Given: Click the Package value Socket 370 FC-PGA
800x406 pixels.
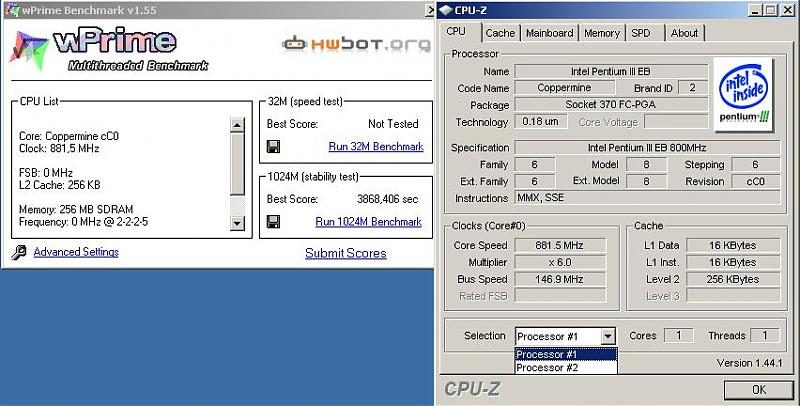Looking at the screenshot, I should point(611,105).
